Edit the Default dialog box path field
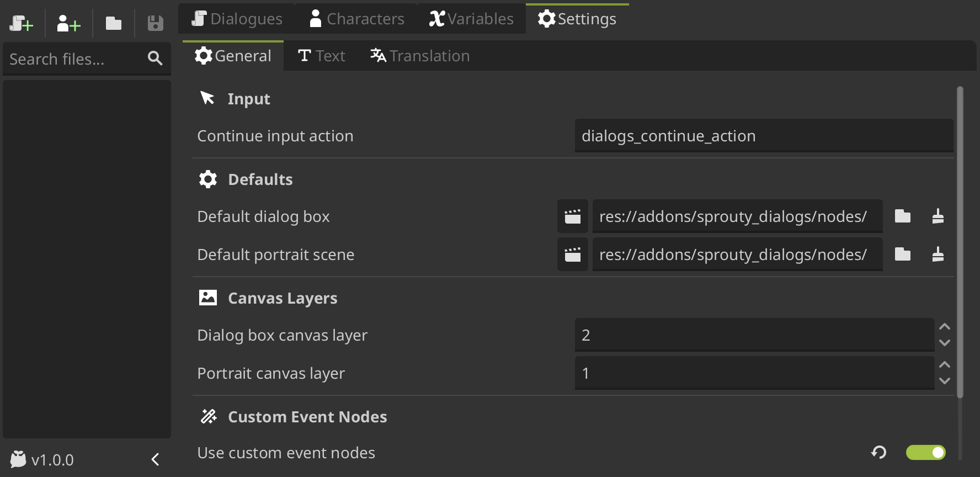Image resolution: width=980 pixels, height=477 pixels. (737, 216)
